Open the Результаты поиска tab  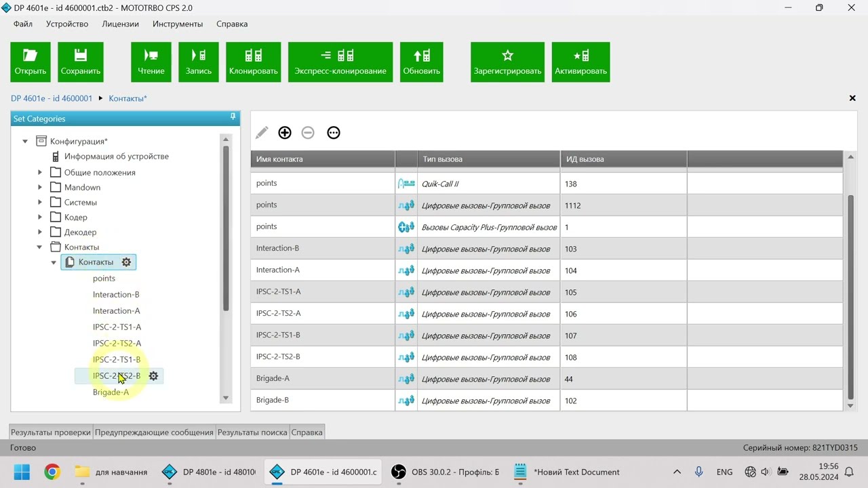(x=252, y=432)
